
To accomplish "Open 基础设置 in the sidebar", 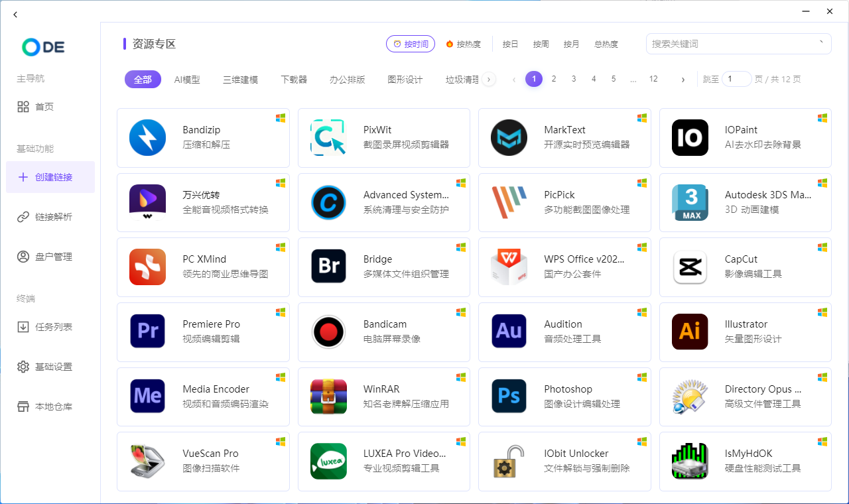I will pyautogui.click(x=50, y=367).
